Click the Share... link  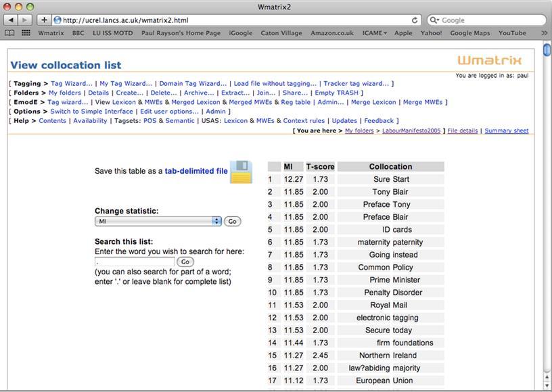(295, 93)
